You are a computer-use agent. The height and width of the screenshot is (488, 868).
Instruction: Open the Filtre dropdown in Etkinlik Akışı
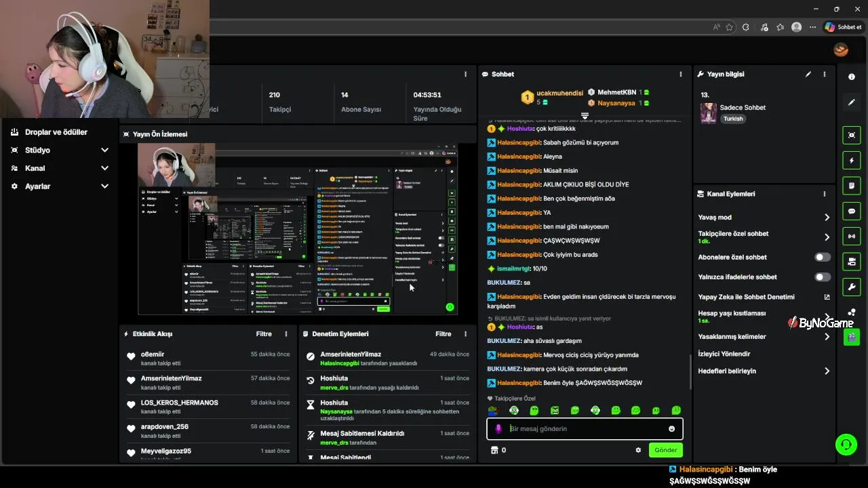[x=264, y=334]
